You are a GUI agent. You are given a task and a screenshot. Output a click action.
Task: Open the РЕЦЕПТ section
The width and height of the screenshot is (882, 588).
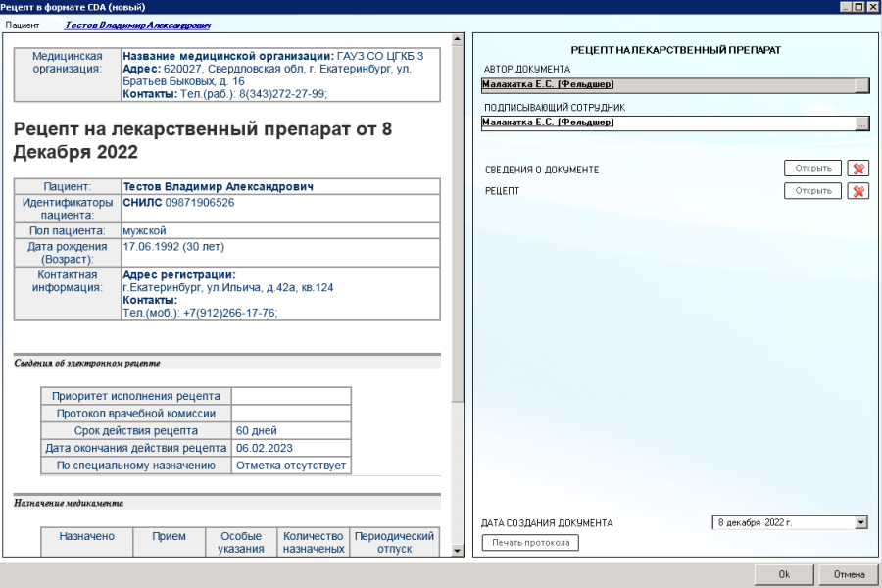[812, 191]
